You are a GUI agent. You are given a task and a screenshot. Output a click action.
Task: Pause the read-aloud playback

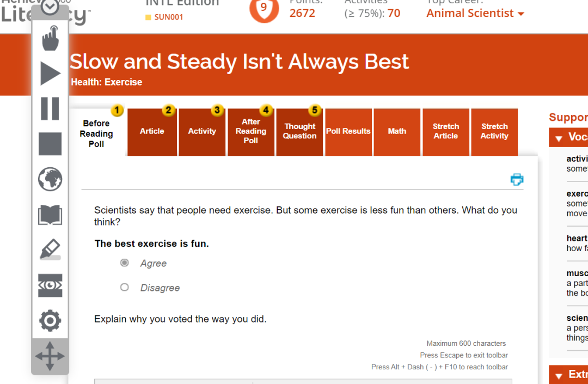50,108
